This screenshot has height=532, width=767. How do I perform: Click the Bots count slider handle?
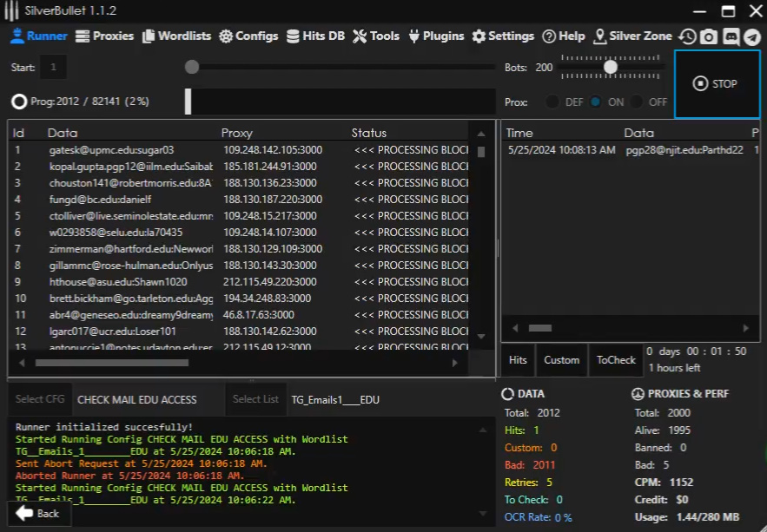coord(611,67)
